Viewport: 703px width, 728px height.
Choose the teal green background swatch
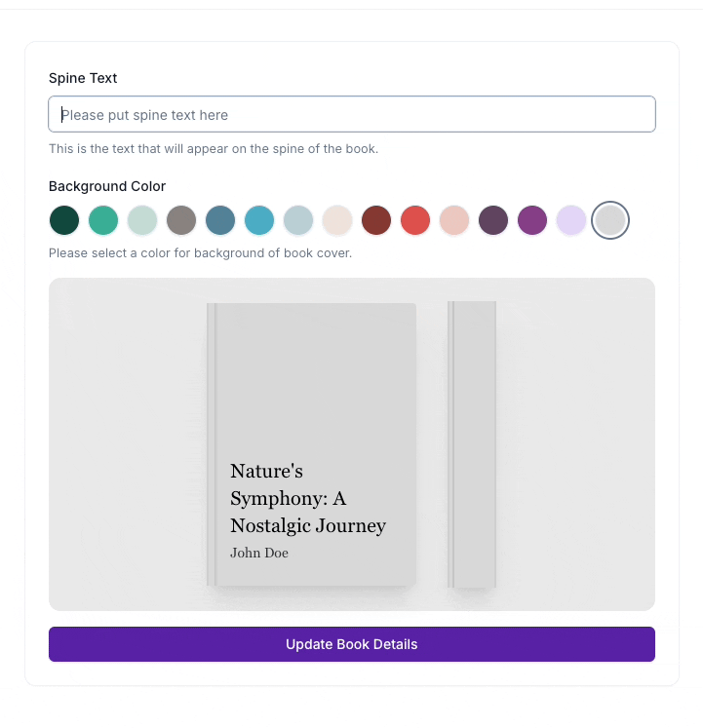point(103,220)
